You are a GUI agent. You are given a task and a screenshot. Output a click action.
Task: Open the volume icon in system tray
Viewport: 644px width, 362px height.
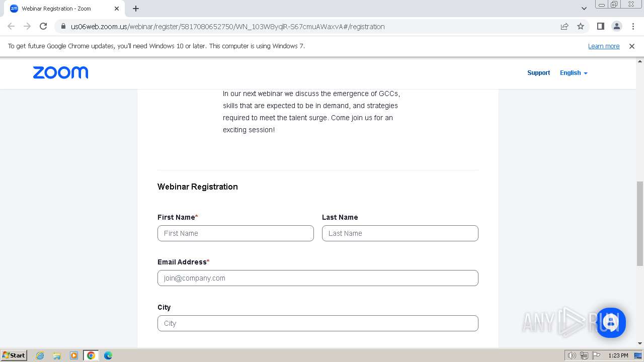(572, 355)
